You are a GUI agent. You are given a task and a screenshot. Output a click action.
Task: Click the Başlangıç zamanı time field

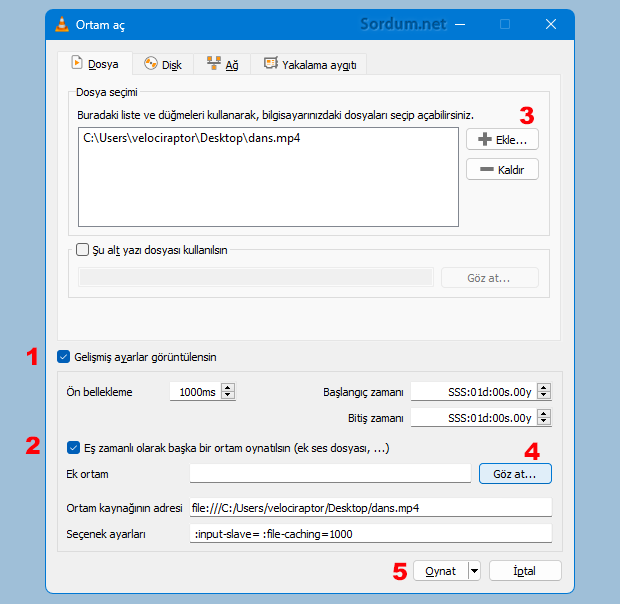click(474, 392)
